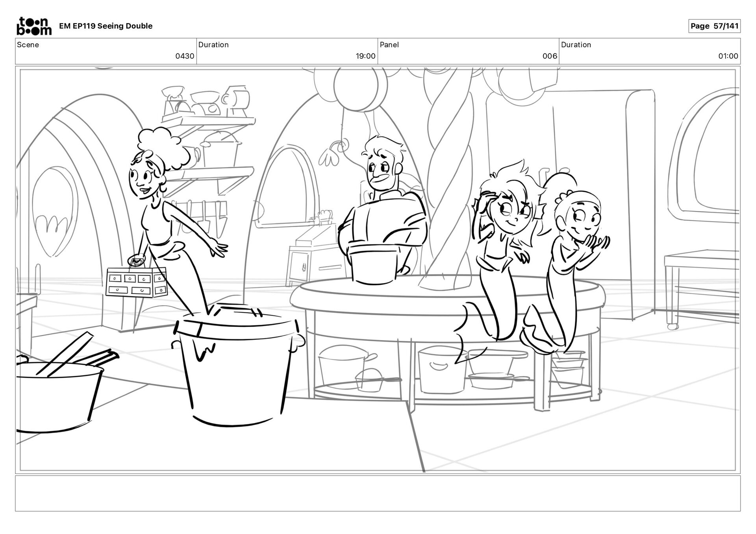
Task: Select the Scene number 0430 value
Action: 185,56
